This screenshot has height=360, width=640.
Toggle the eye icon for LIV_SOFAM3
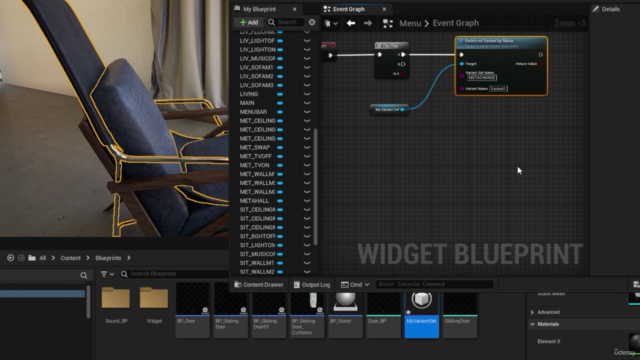(x=307, y=85)
